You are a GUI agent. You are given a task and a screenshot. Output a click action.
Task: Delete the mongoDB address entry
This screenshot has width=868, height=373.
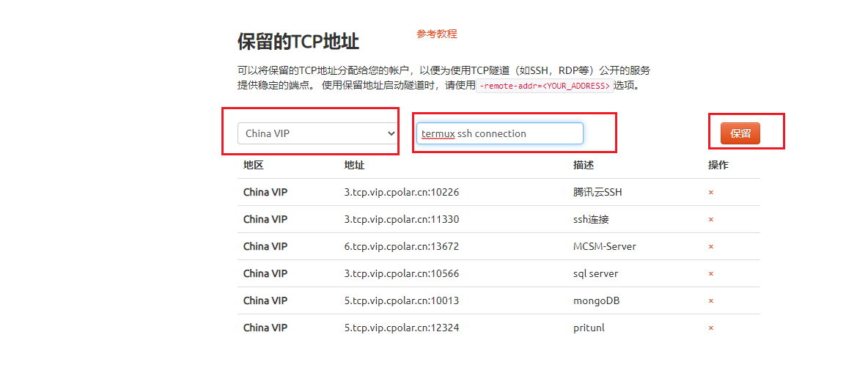711,301
